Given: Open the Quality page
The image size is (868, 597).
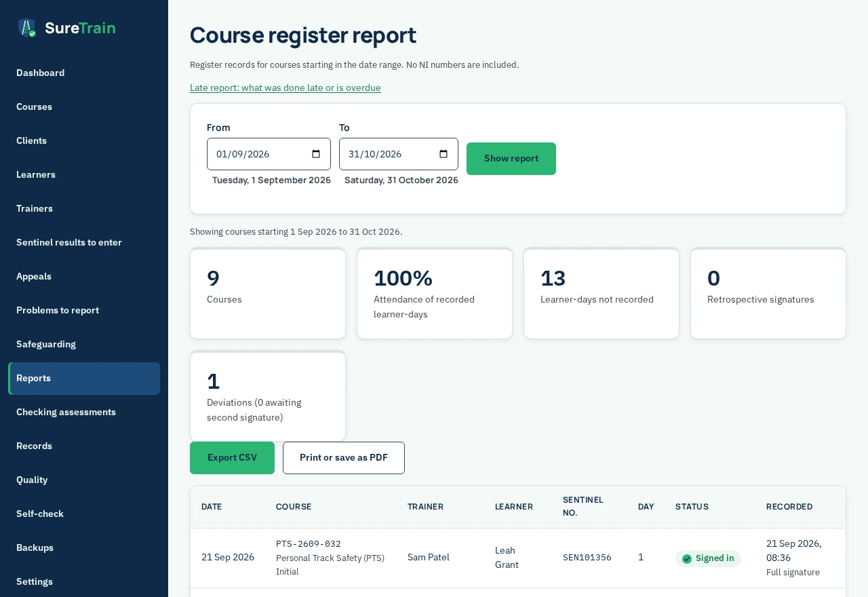Looking at the screenshot, I should point(84,480).
